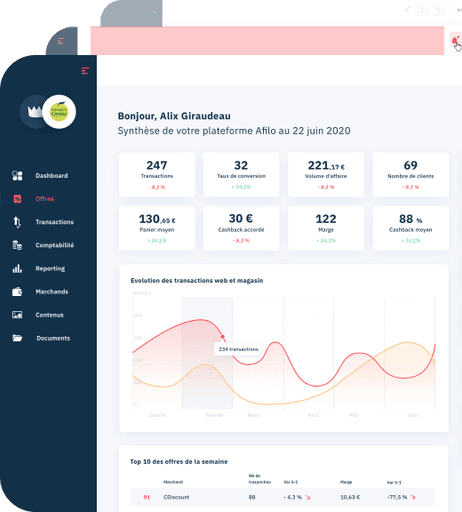The height and width of the screenshot is (512, 462).
Task: Select the 122 Marge card
Action: 326,228
